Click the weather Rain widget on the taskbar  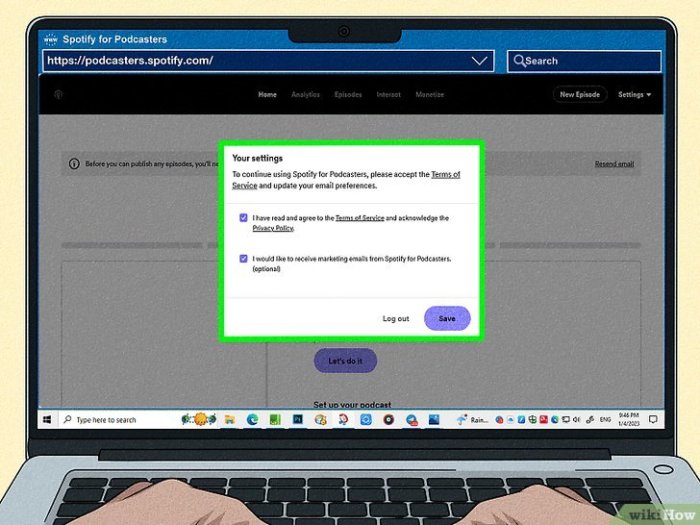[473, 420]
